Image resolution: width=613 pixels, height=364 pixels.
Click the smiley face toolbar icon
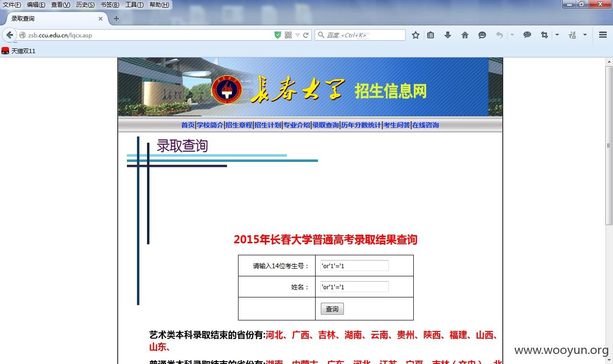(482, 35)
